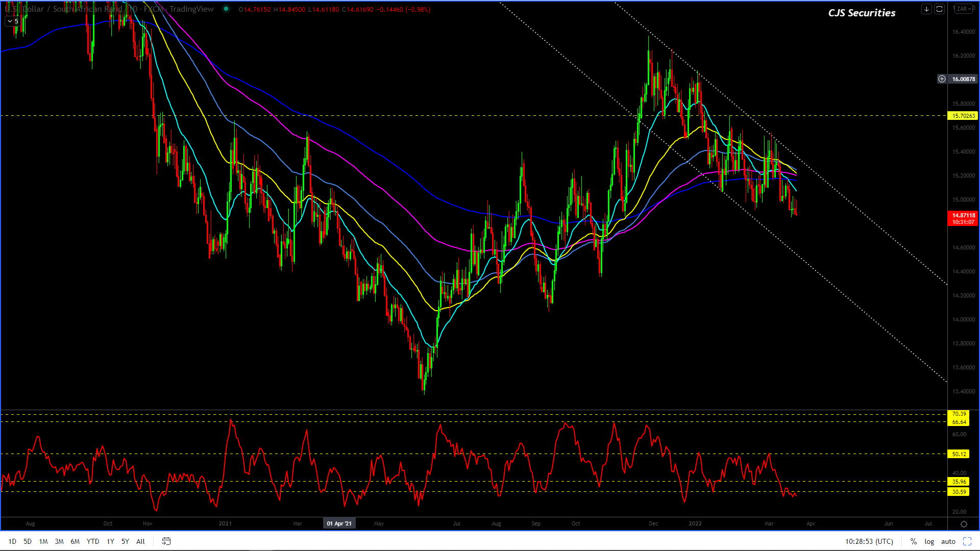Toggle the log scale option

929,541
